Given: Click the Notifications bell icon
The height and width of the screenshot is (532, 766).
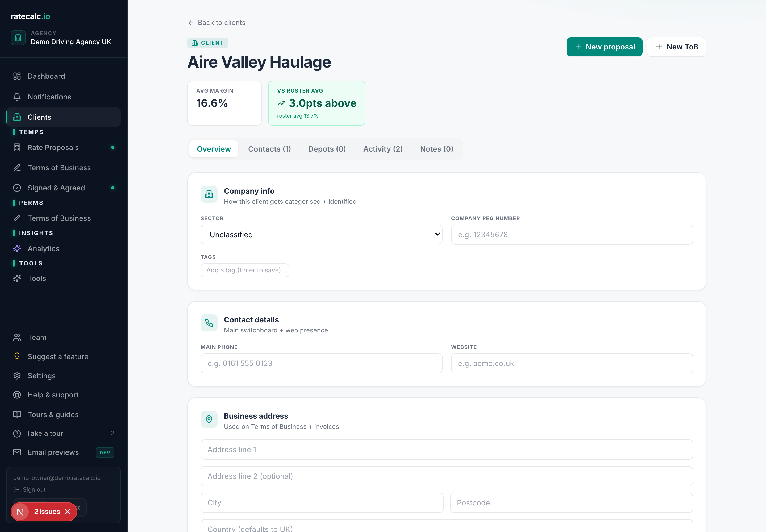Looking at the screenshot, I should 17,97.
